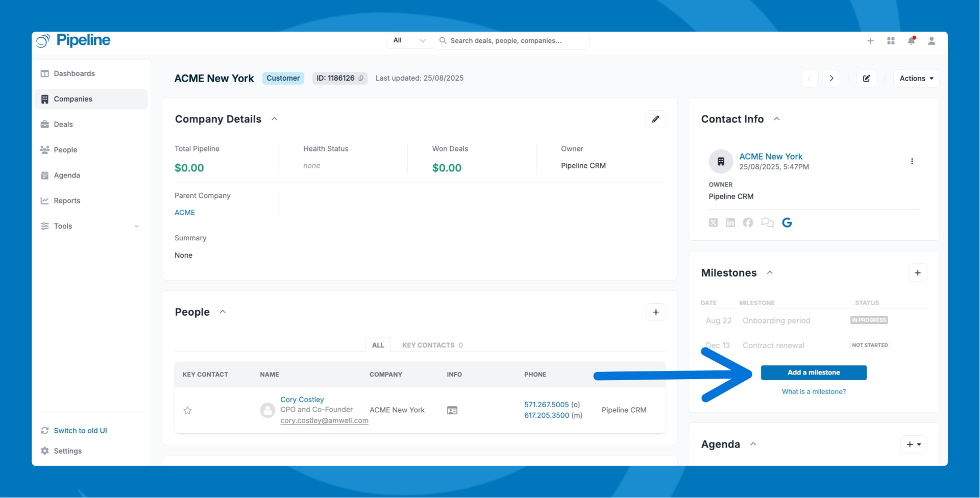Open ACME New York link in Contact Info
The width and height of the screenshot is (980, 498).
pos(771,156)
